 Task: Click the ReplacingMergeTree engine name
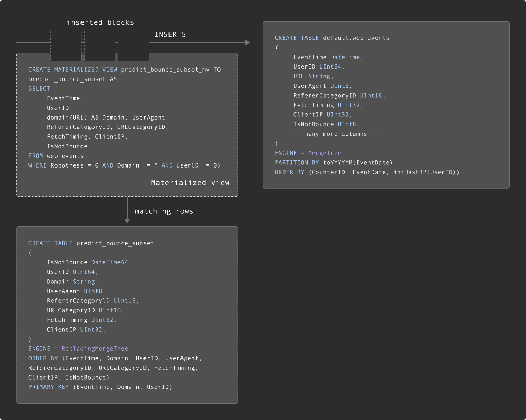tap(95, 349)
